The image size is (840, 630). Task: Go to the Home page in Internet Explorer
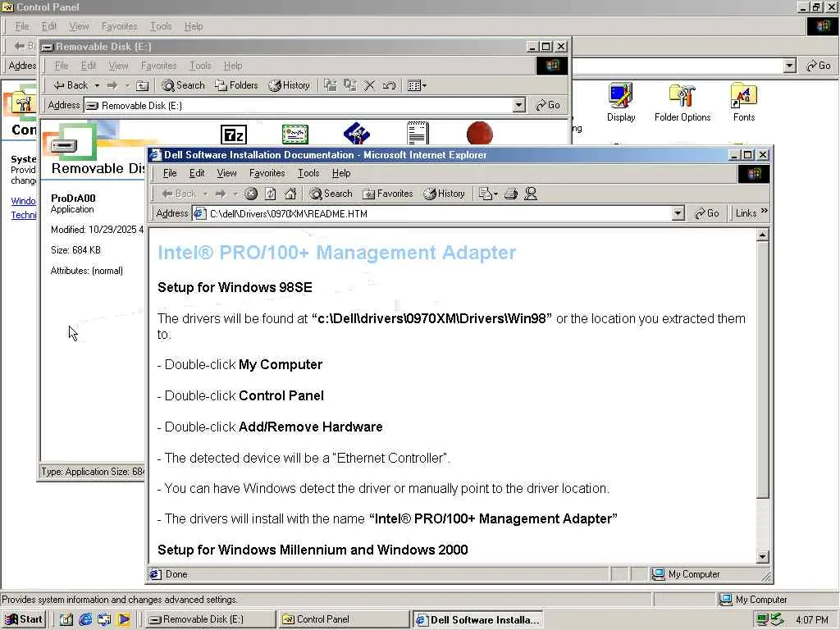pyautogui.click(x=290, y=194)
